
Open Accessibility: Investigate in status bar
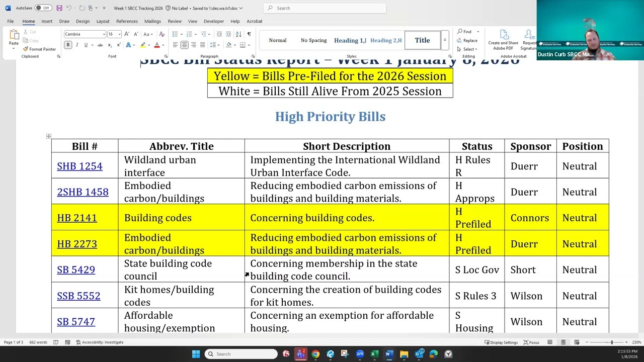click(x=100, y=342)
